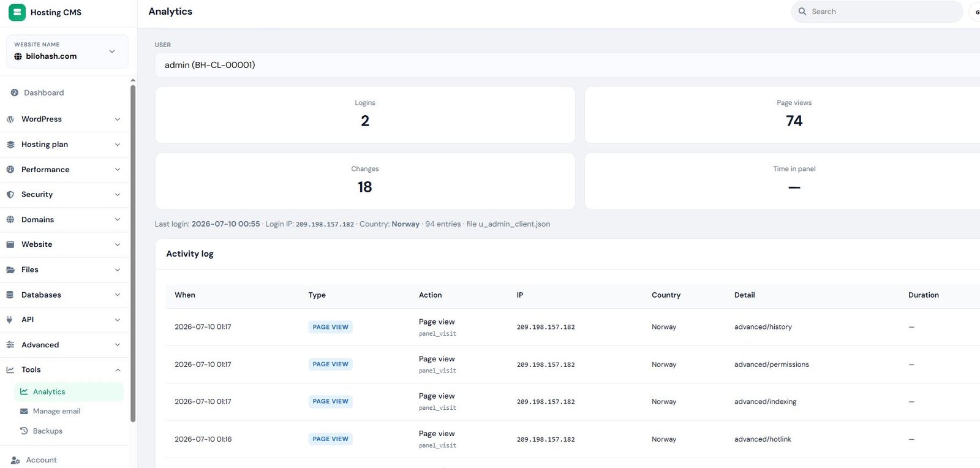The width and height of the screenshot is (980, 468).
Task: Open Backups in the sidebar
Action: click(48, 431)
